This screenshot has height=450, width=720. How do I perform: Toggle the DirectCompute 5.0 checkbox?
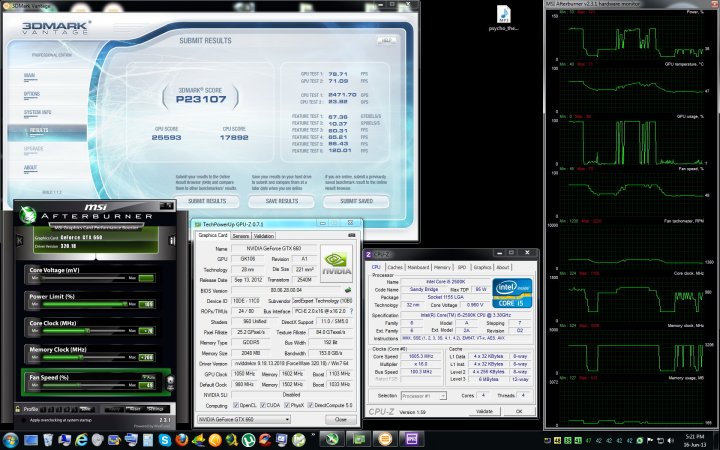(310, 405)
